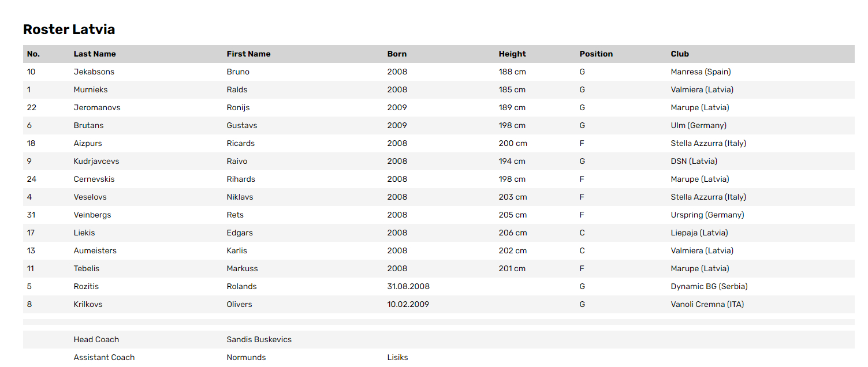Select Vanoli Cremna (ITA) club cell
The width and height of the screenshot is (868, 367).
(x=707, y=304)
